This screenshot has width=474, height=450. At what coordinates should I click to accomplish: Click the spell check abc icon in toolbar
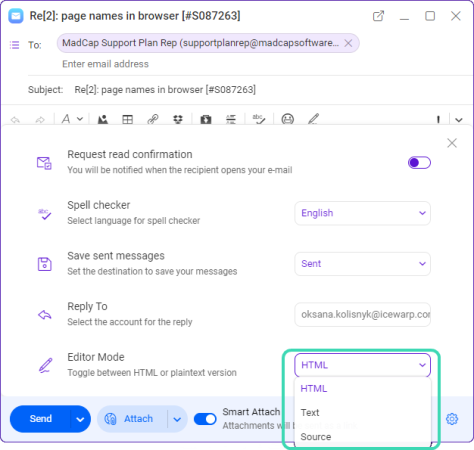259,119
